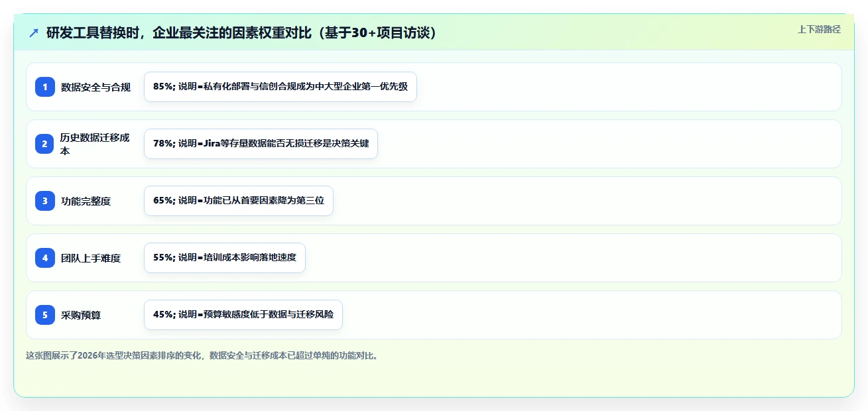Screen dimensions: 868x411
Task: Select the footer caption 这张图展示了2026年选型
Action: point(203,355)
